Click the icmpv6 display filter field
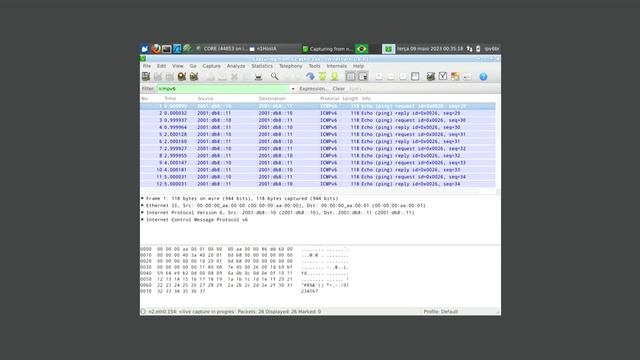Screen dimensions: 640x360 pos(223,89)
